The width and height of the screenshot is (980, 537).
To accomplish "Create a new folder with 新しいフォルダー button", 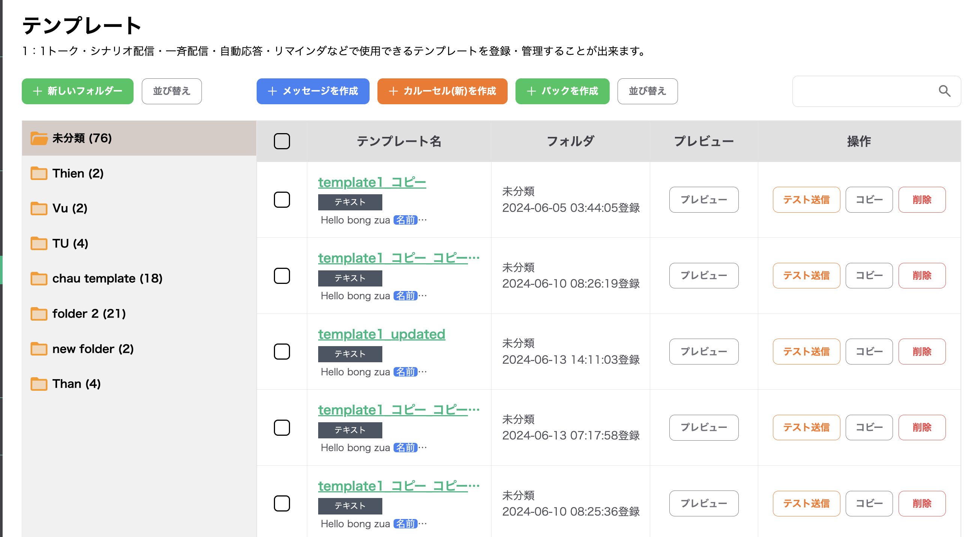I will click(x=78, y=91).
